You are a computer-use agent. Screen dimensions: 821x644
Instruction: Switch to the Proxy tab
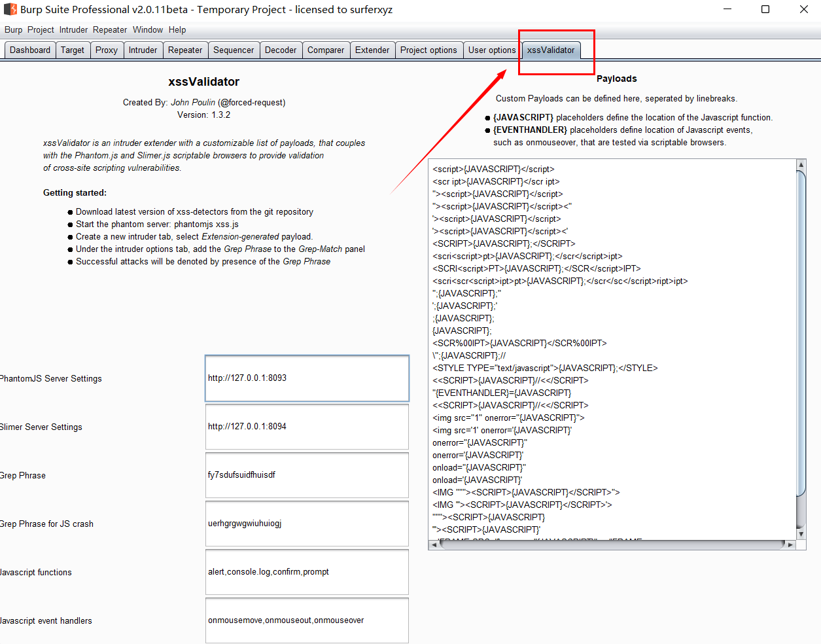click(x=107, y=50)
